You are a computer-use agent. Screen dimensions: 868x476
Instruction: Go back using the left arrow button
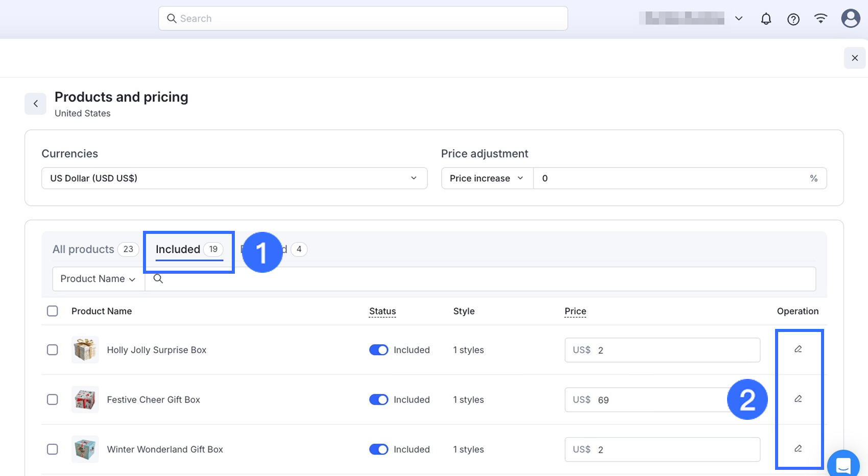[36, 104]
